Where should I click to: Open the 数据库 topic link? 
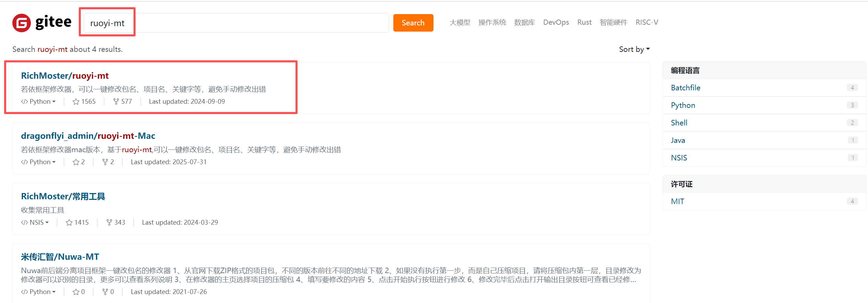coord(524,22)
